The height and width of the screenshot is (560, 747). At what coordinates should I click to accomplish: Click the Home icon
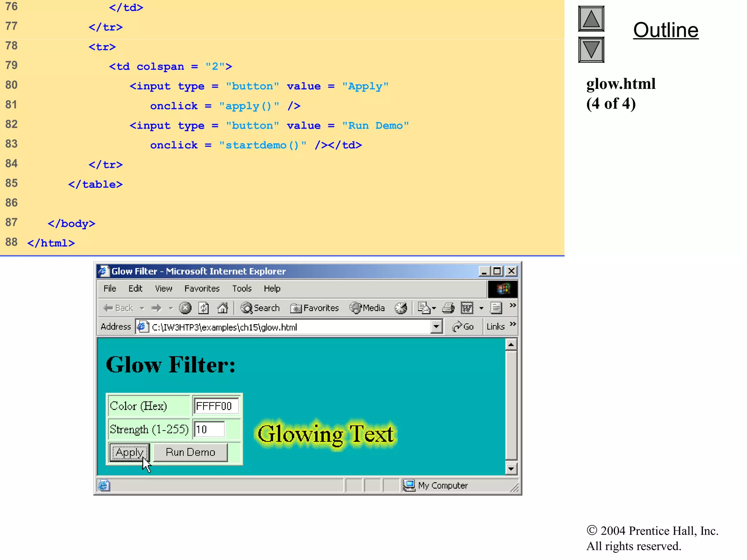(222, 308)
